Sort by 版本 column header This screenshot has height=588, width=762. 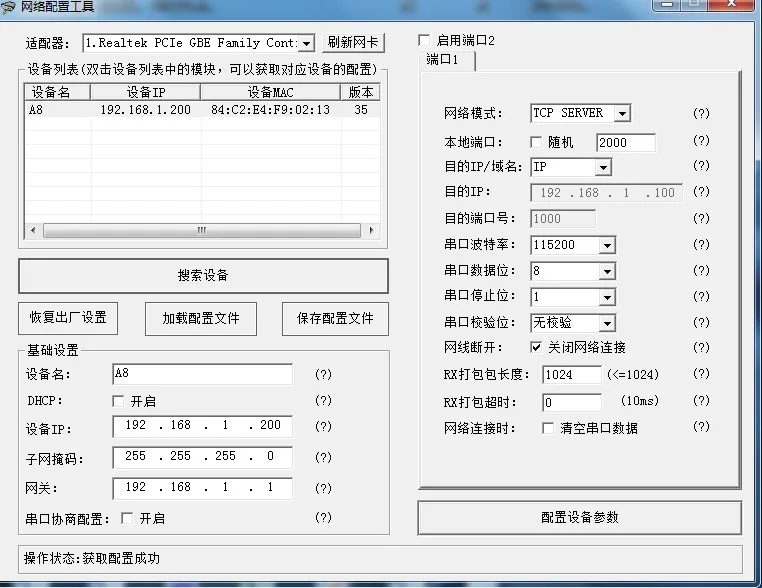click(361, 92)
